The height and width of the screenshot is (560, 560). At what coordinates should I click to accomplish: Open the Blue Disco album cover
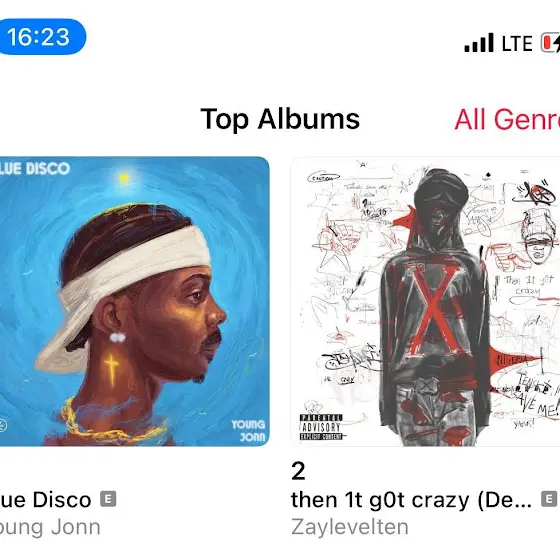(134, 301)
